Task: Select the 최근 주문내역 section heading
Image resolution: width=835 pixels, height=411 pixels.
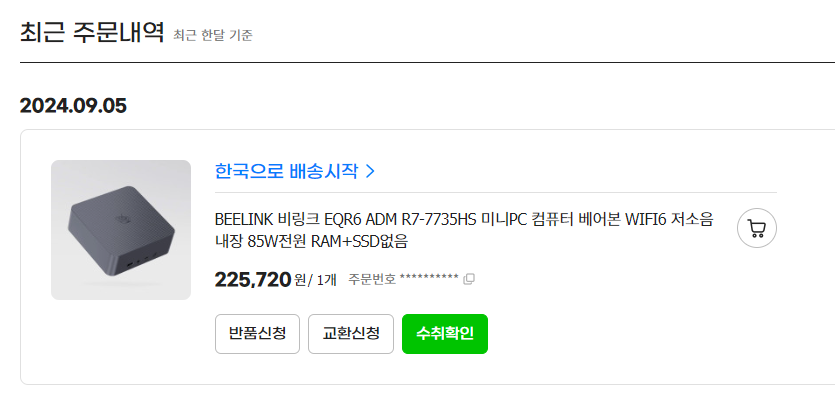Action: (92, 33)
